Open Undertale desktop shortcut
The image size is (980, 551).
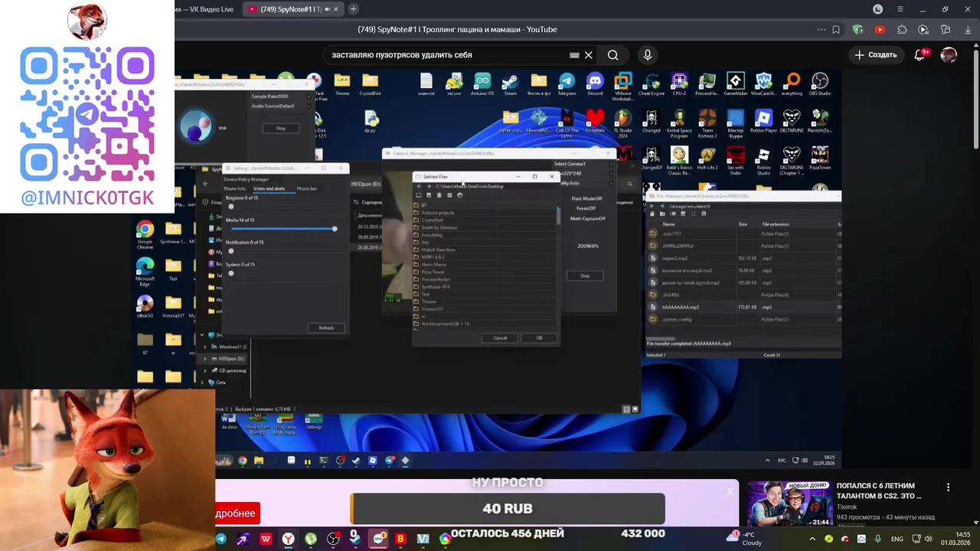click(x=595, y=121)
